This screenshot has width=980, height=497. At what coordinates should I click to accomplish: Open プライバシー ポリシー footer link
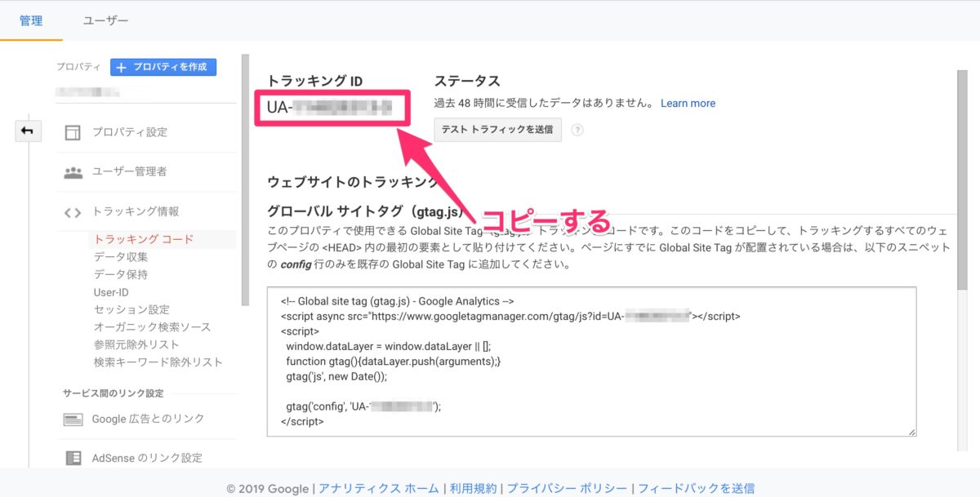[x=567, y=488]
